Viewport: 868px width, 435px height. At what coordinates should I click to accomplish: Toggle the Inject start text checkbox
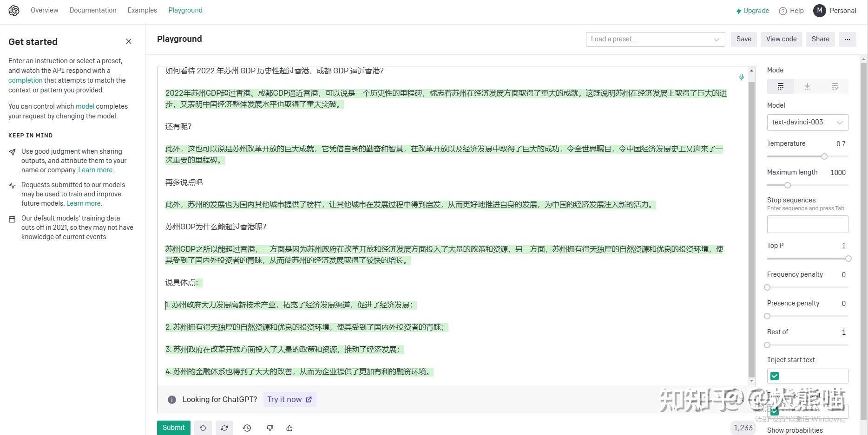[775, 376]
